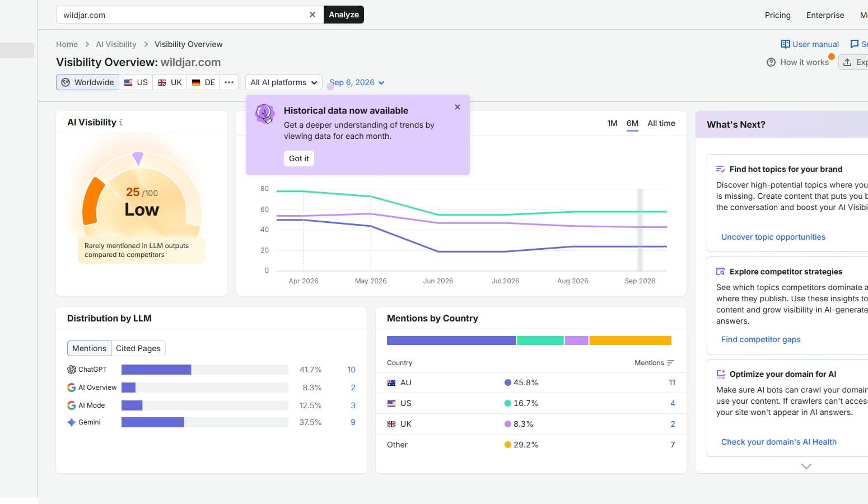Click the User manual book icon
Image resolution: width=868 pixels, height=504 pixels.
[785, 44]
